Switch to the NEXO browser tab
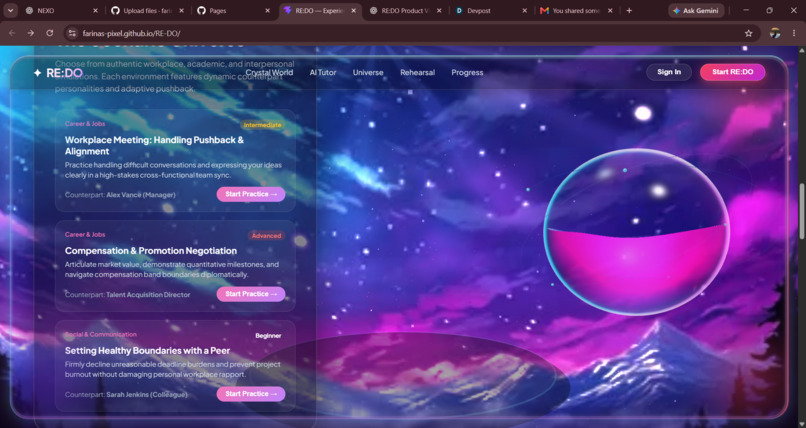Viewport: 806px width, 428px height. tap(58, 10)
